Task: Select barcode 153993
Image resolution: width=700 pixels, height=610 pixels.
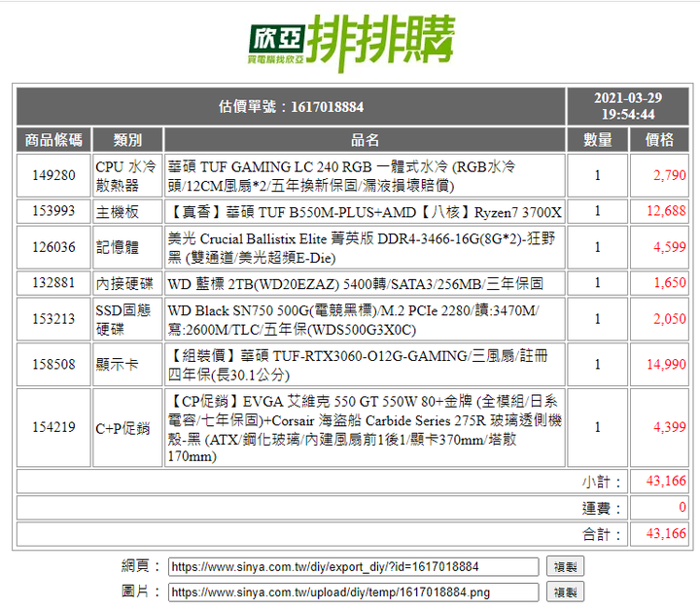Action: (53, 211)
